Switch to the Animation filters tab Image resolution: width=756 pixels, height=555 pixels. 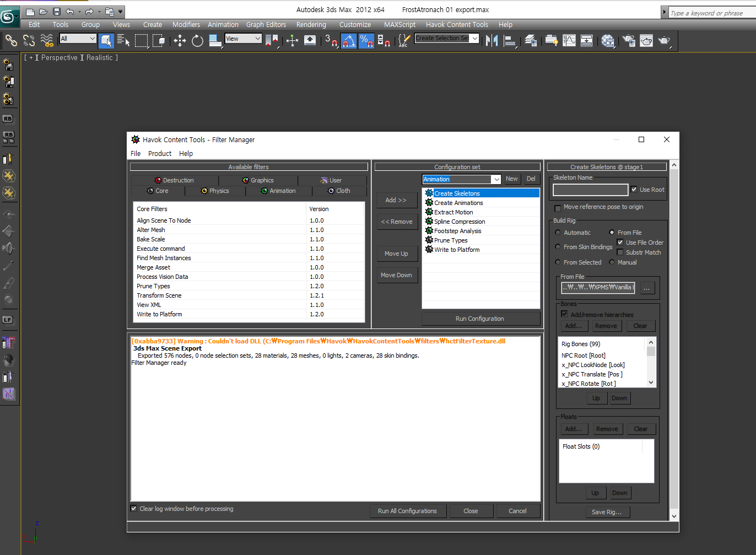click(x=278, y=191)
